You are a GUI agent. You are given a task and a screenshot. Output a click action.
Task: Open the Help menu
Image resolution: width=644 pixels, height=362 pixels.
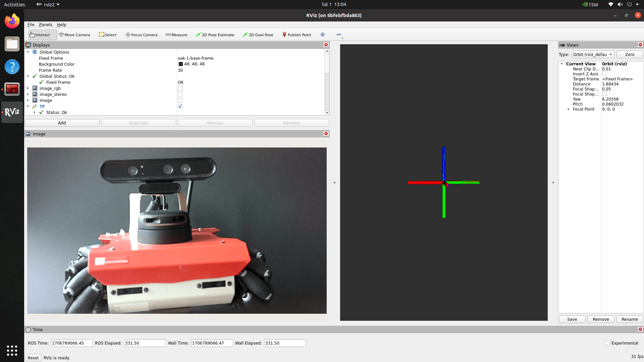61,24
